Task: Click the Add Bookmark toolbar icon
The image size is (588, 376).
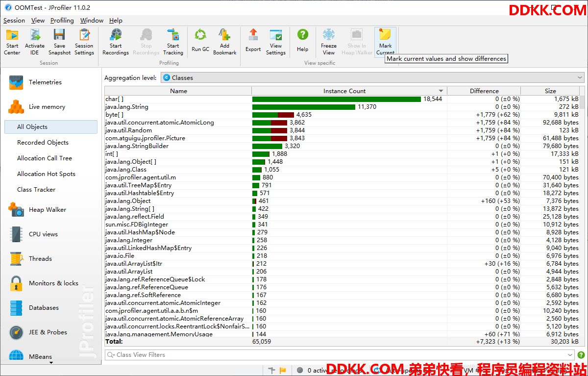Action: (225, 42)
